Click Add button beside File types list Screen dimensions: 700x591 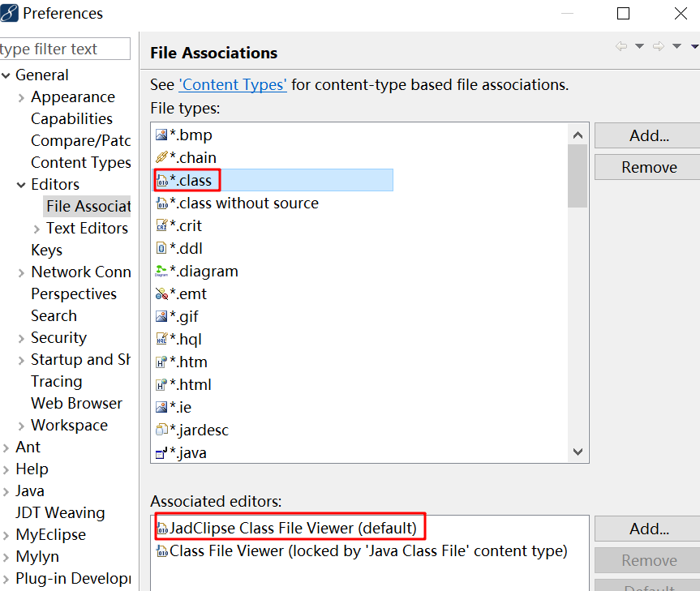click(x=649, y=135)
